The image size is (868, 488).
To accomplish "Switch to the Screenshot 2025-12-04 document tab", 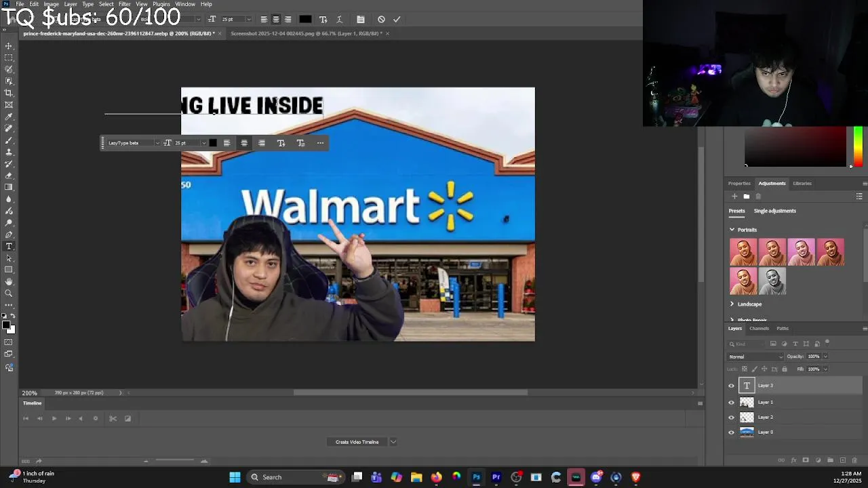I will pyautogui.click(x=306, y=33).
